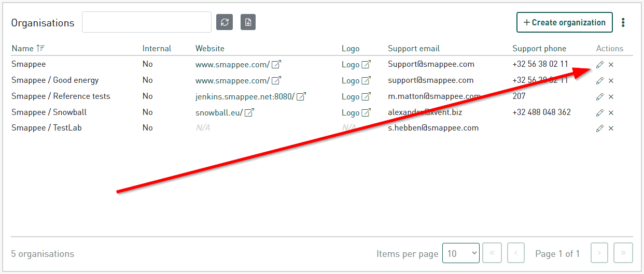Delete Smappee / Snowball organisation
The height and width of the screenshot is (274, 644).
click(x=611, y=113)
